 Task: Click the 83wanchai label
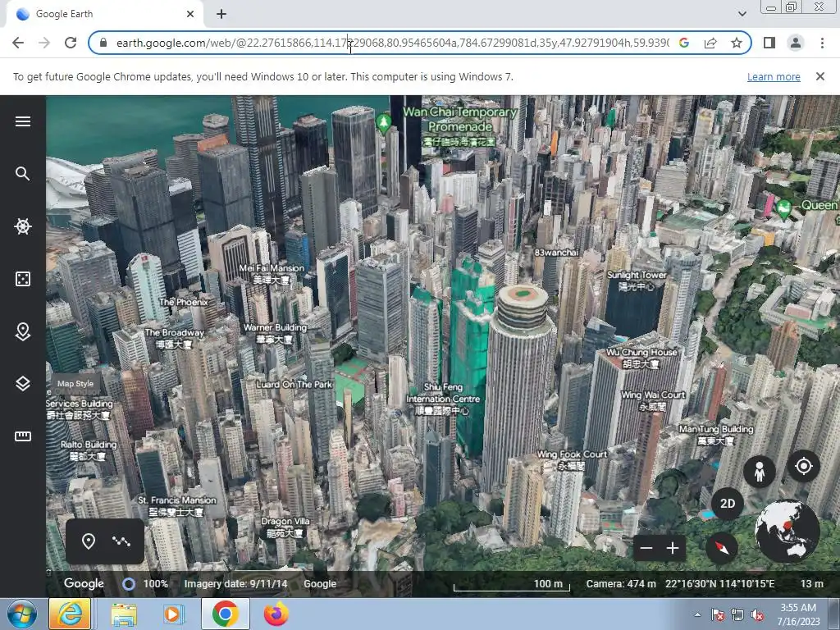[x=556, y=253]
